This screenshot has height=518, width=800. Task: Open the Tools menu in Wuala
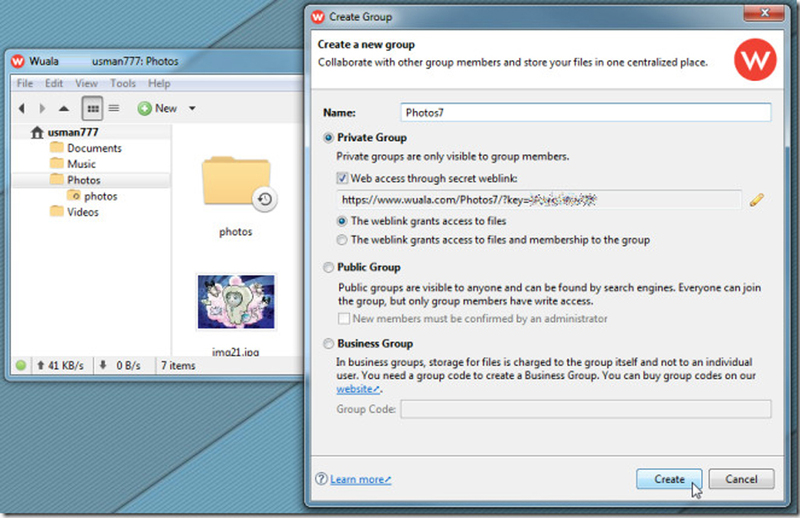click(123, 83)
